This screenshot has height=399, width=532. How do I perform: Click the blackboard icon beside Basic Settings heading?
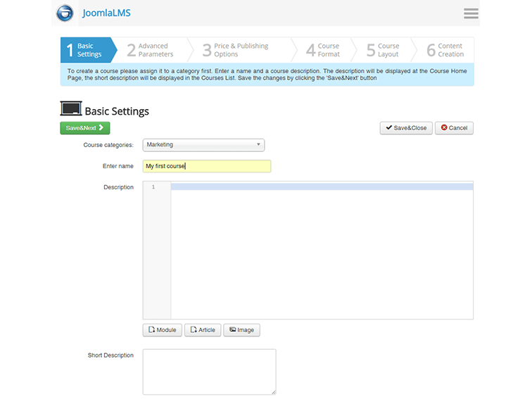tap(71, 108)
